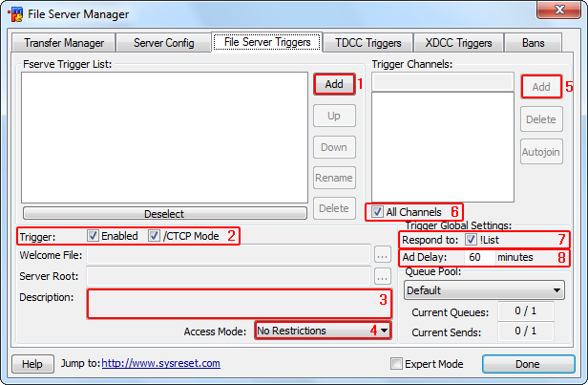This screenshot has height=385, width=588.
Task: Toggle the trigger Enabled checkbox
Action: click(x=94, y=236)
